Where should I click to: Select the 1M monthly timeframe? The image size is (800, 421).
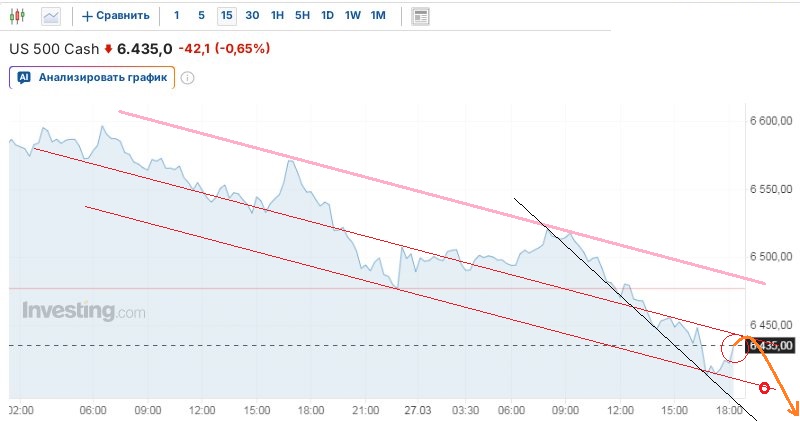(377, 16)
